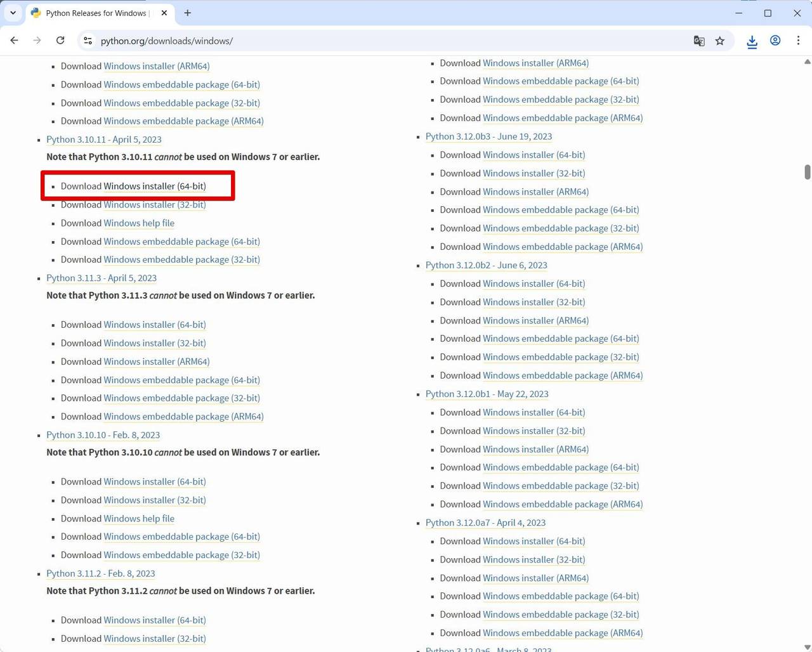Download Python 3.12.0b3 Windows installer (32-bit)
The height and width of the screenshot is (652, 812).
pos(534,173)
